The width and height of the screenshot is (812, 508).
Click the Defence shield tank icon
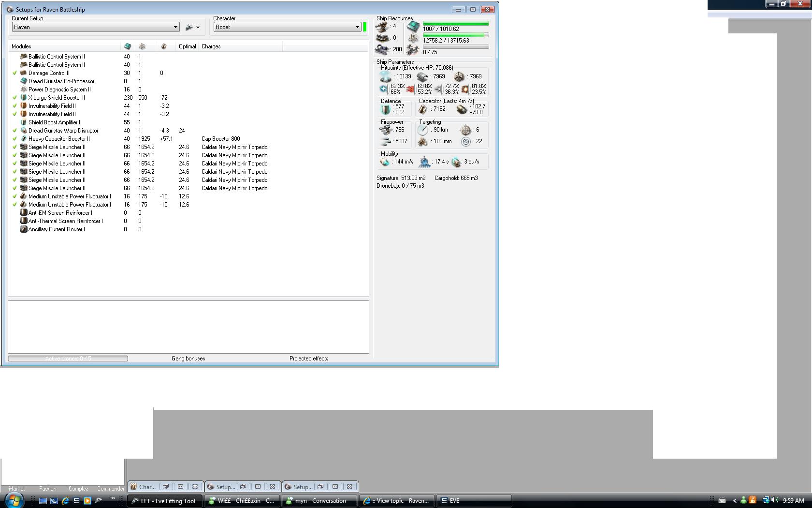(386, 109)
